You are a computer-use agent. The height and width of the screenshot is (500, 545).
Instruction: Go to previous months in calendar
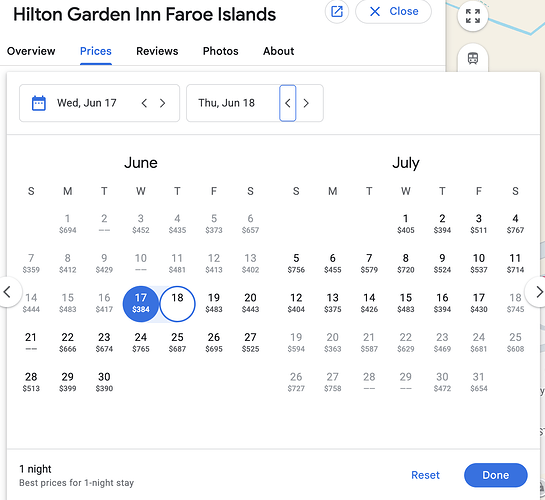click(7, 292)
